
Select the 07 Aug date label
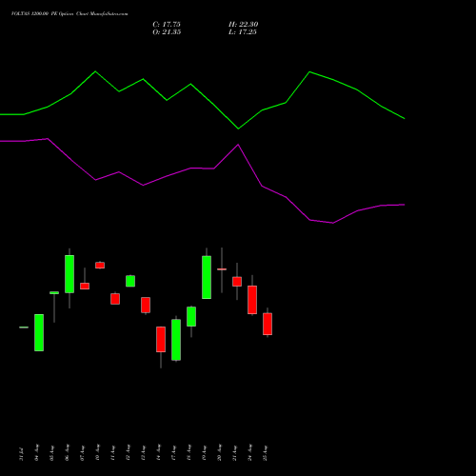click(82, 452)
